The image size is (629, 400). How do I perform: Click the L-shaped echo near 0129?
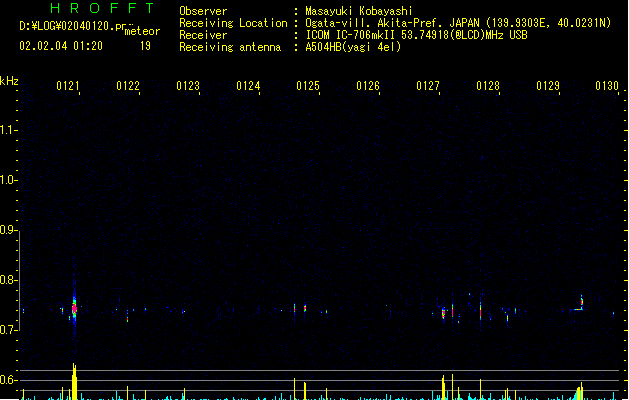coord(579,303)
